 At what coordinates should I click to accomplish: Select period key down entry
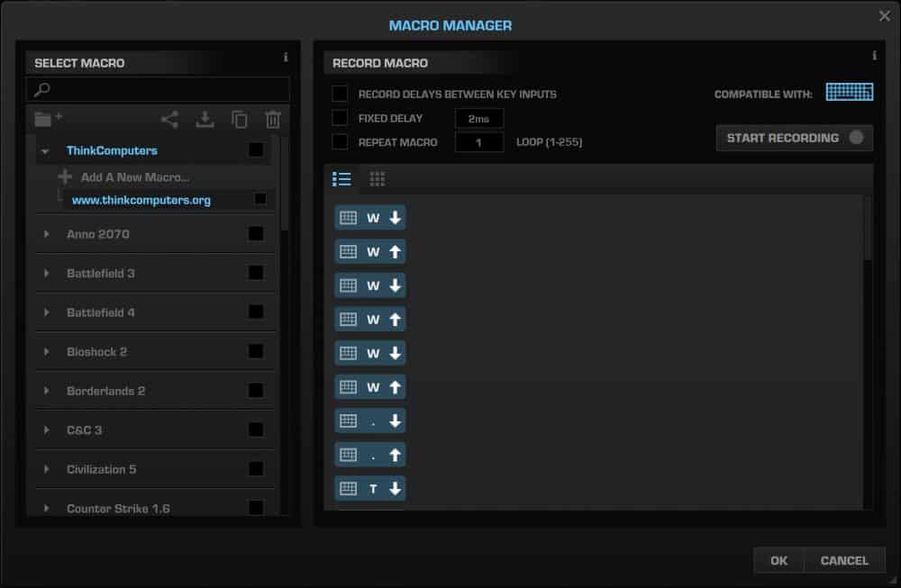[x=370, y=421]
